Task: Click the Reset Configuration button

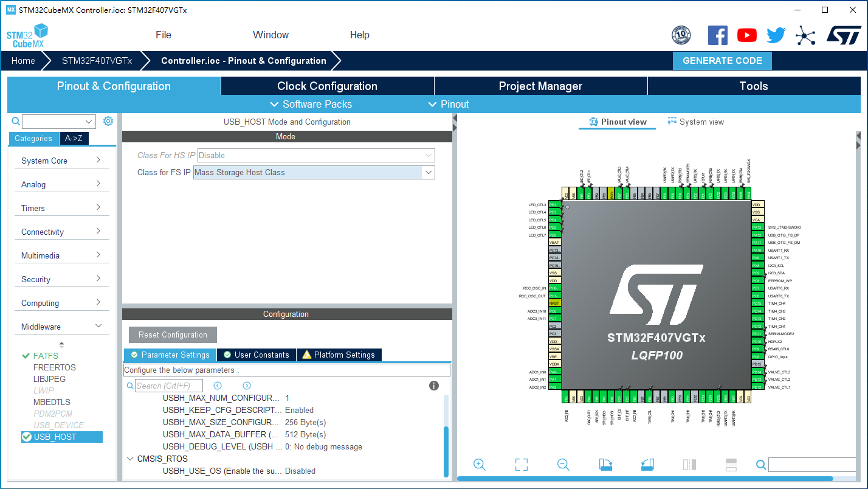Action: (173, 335)
